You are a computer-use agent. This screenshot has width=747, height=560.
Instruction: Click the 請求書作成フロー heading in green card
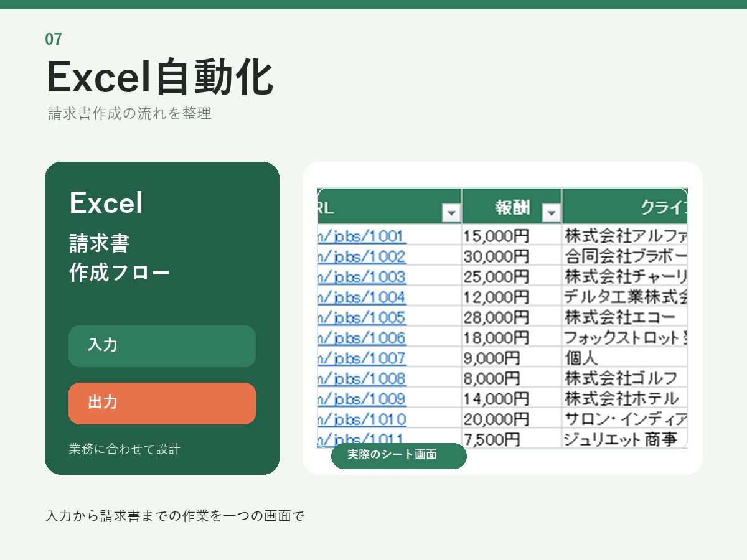point(120,258)
